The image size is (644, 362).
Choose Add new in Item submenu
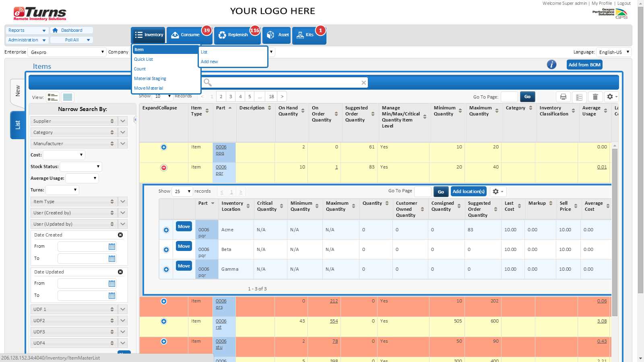[209, 62]
